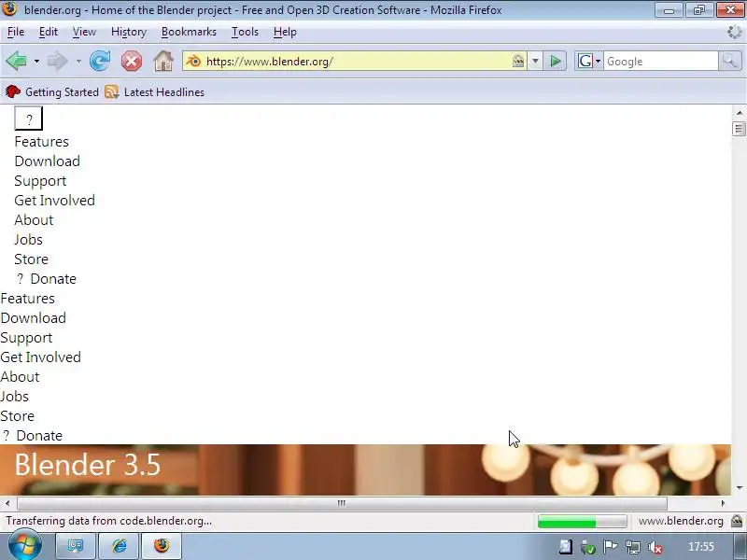Focus the address bar URL field
747x560 pixels.
tap(355, 62)
